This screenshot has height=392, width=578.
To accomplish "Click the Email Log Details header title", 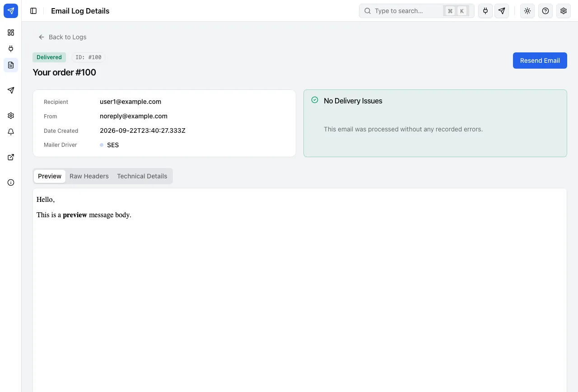I will point(80,11).
